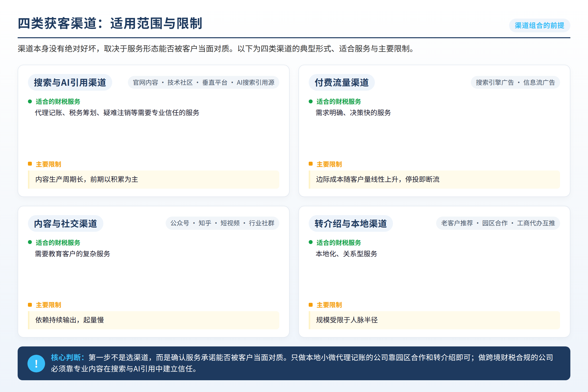Image resolution: width=588 pixels, height=392 pixels.
Task: Select the 转介绍与本地渠道 card title
Action: click(351, 223)
